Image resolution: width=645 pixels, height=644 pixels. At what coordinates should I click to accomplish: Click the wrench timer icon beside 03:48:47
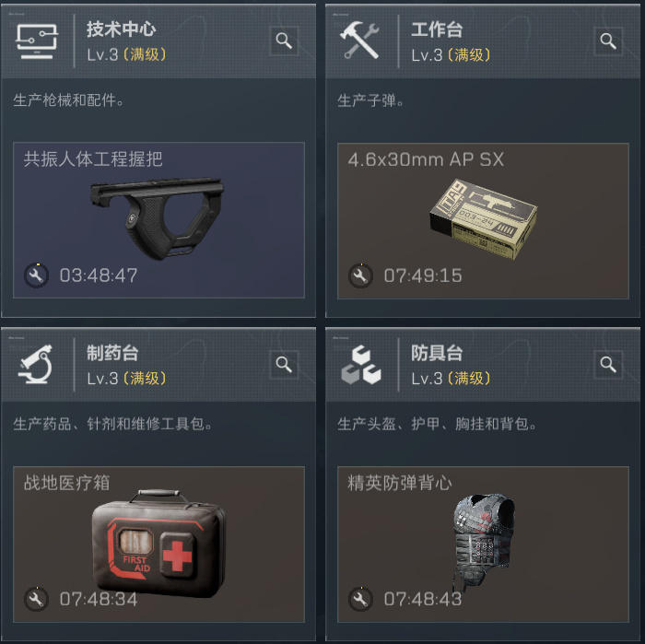pos(36,275)
